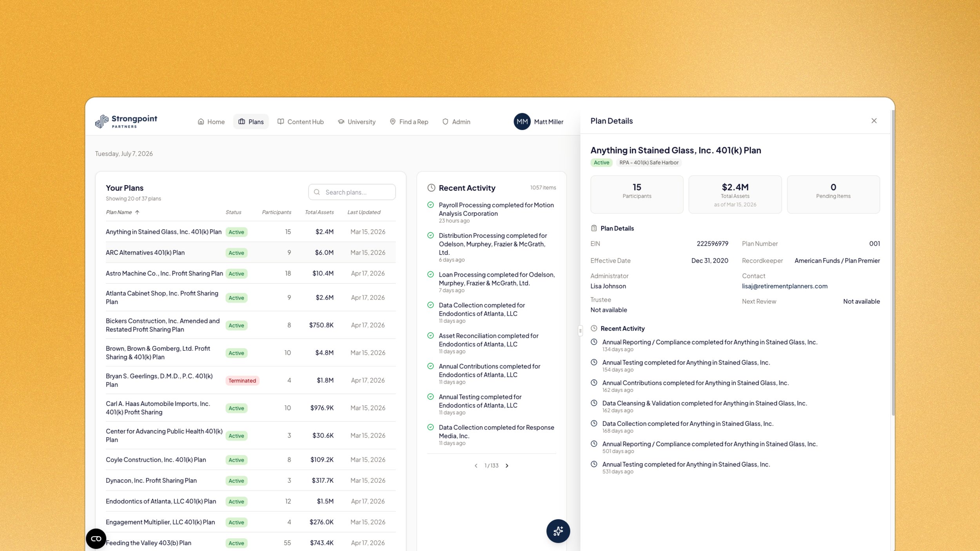
Task: Click the Active badge in Plan Details
Action: tap(601, 163)
